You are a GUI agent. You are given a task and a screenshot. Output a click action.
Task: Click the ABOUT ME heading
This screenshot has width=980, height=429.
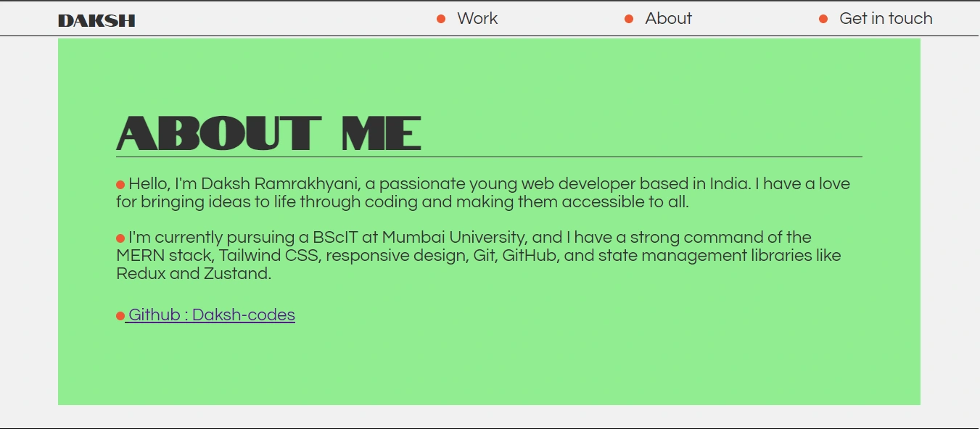[x=268, y=133]
